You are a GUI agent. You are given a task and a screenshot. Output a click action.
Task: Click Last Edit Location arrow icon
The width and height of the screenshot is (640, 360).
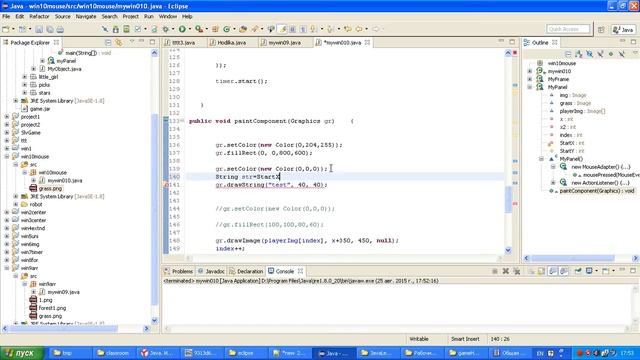(347, 29)
